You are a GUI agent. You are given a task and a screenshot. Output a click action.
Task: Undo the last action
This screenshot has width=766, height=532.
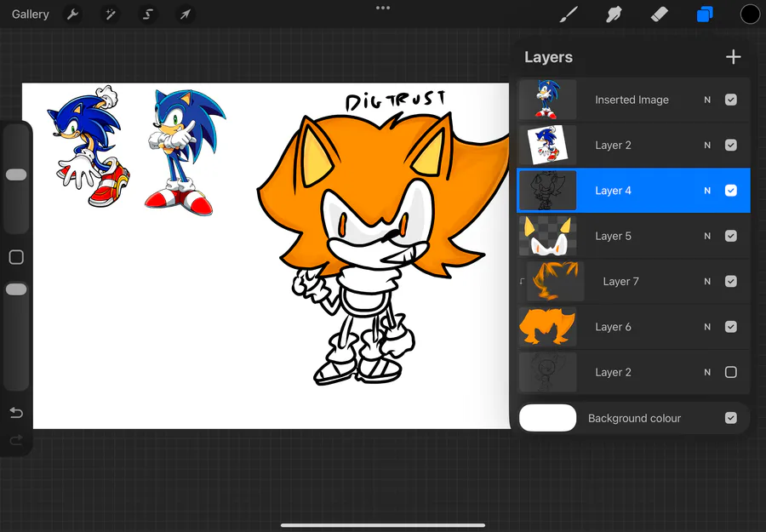16,414
